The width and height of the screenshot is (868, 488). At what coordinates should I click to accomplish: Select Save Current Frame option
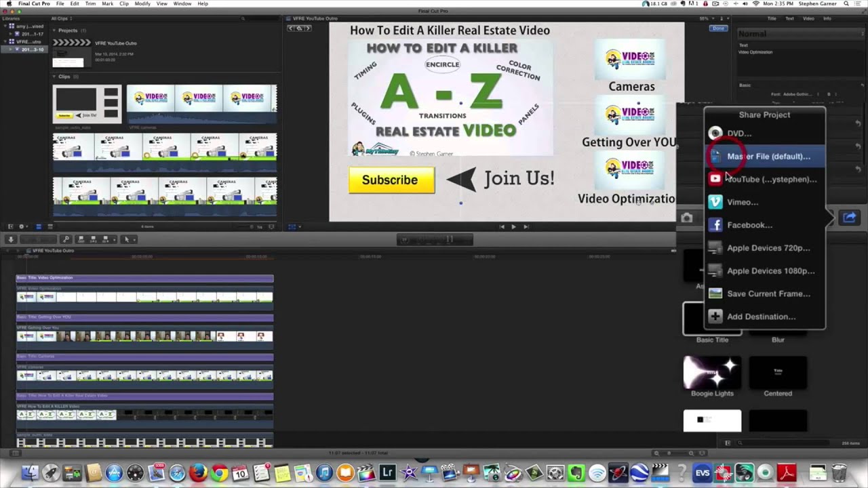(764, 293)
